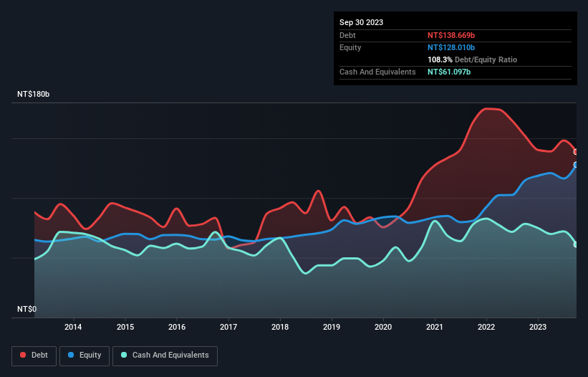Click the Debt label in tooltip
Image resolution: width=588 pixels, height=377 pixels.
[x=347, y=35]
